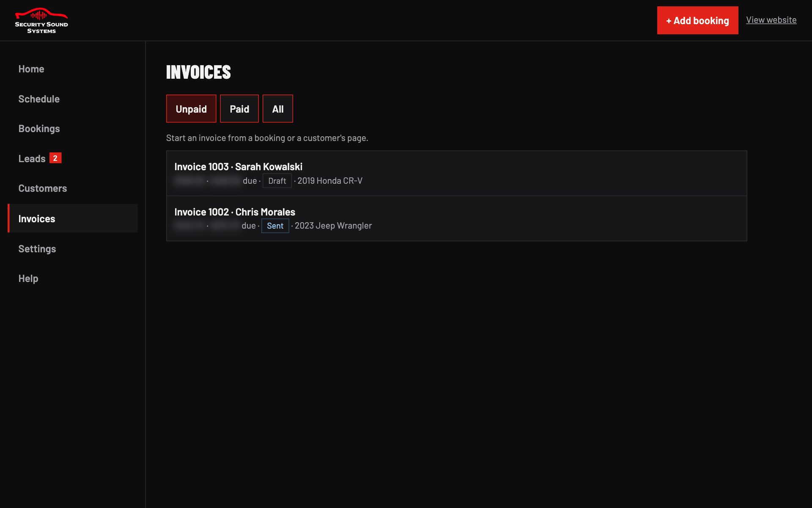The height and width of the screenshot is (508, 812).
Task: Click the 2019 Honda CR-V text
Action: 330,181
